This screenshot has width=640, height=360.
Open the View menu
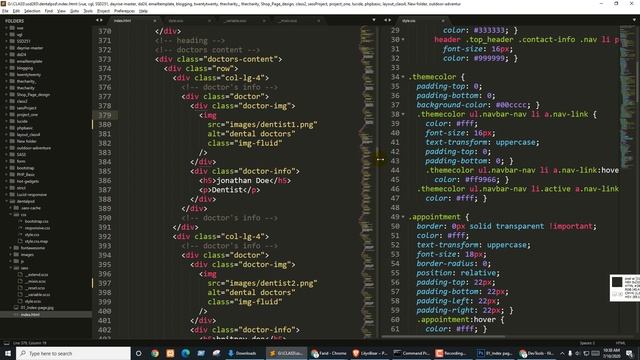point(61,11)
